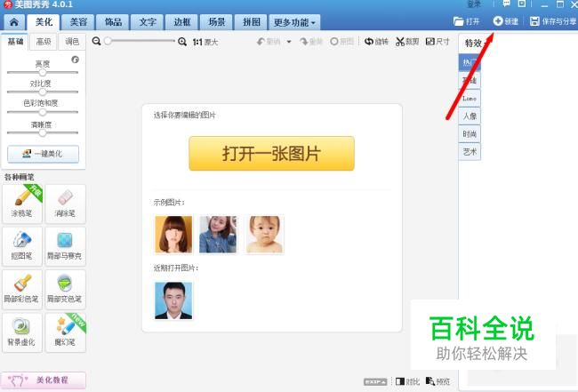
Task: Click the 一键美化 one-click beautify button
Action: click(44, 154)
